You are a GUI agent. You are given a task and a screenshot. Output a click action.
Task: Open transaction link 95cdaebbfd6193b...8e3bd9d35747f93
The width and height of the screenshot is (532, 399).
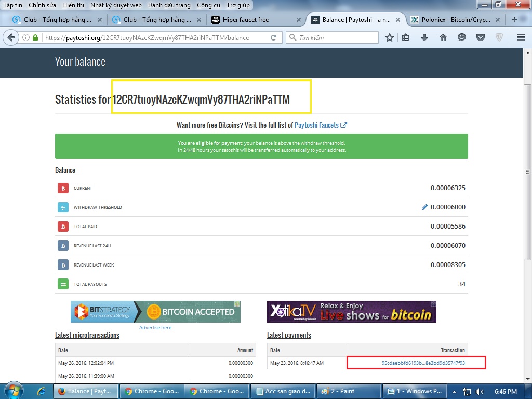click(x=423, y=363)
